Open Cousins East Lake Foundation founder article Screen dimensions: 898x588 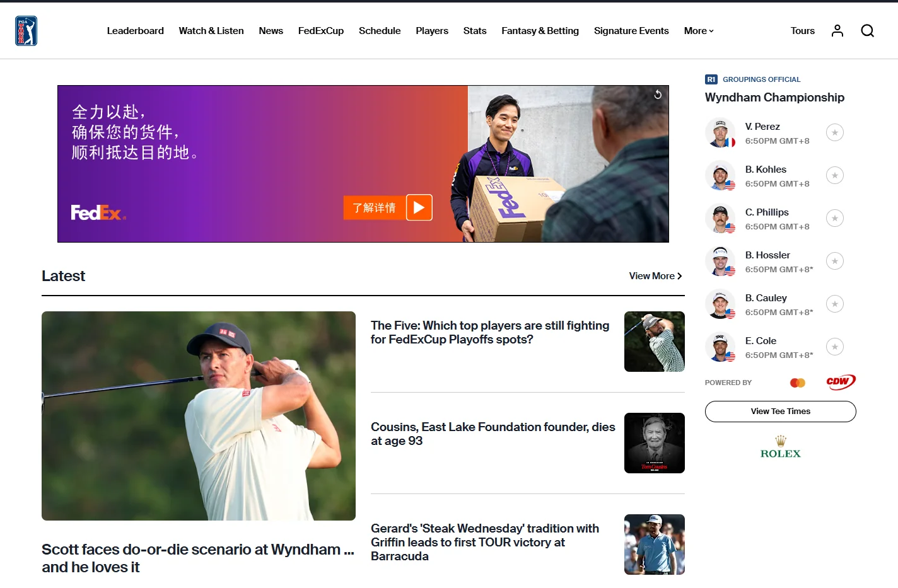coord(493,434)
